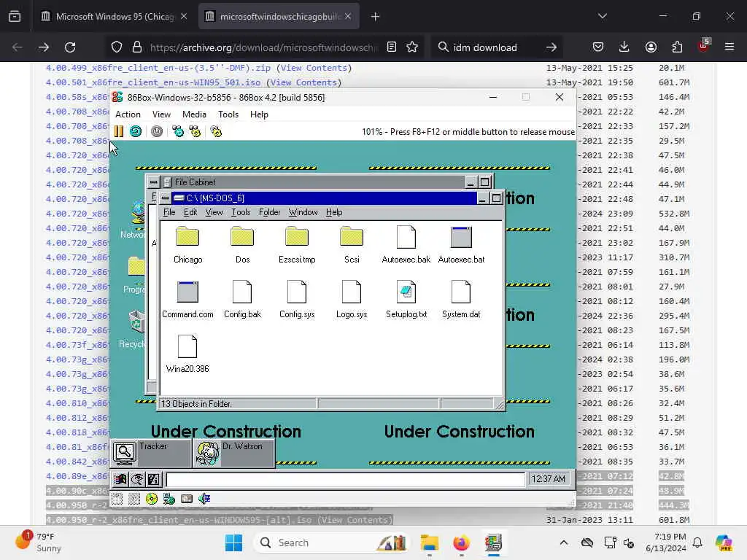Select the Ezscsi.tmp folder
The height and width of the screenshot is (560, 747).
point(297,237)
